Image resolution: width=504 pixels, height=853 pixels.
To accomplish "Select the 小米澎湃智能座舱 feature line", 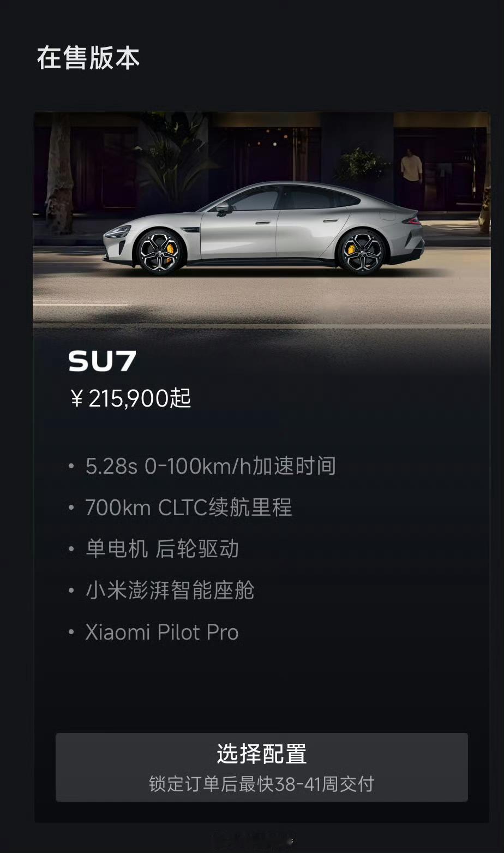I will tap(170, 590).
